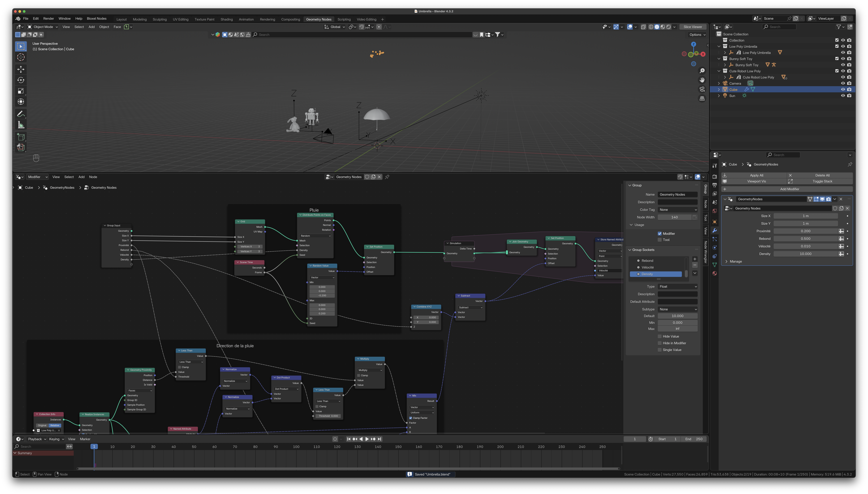Enable the Hide Value checkbox

point(660,337)
